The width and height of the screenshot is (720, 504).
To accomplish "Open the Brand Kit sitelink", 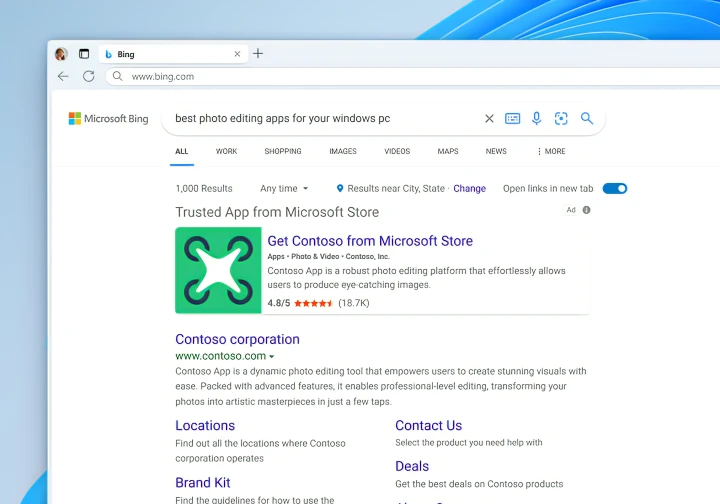I will 202,483.
